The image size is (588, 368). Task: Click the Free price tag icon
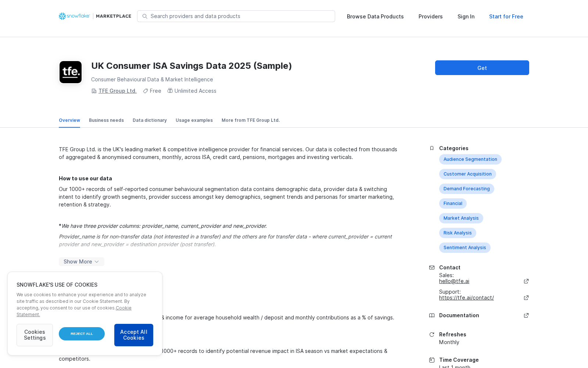[x=146, y=91]
